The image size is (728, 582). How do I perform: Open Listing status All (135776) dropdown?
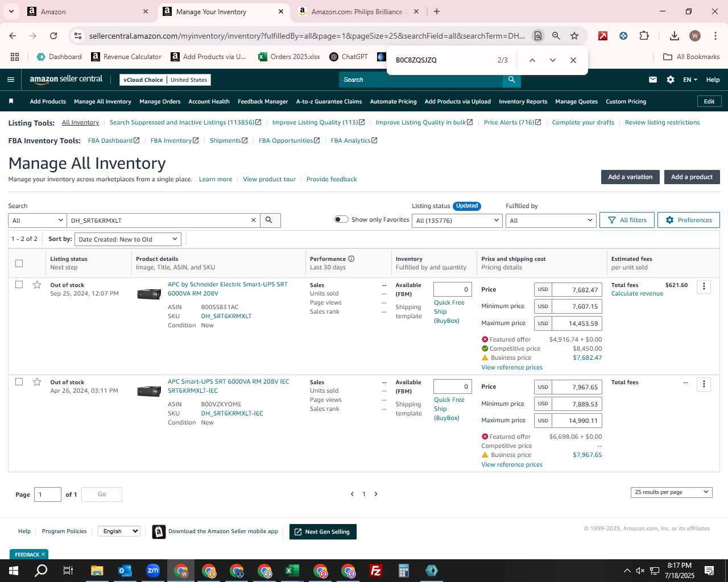[457, 221]
